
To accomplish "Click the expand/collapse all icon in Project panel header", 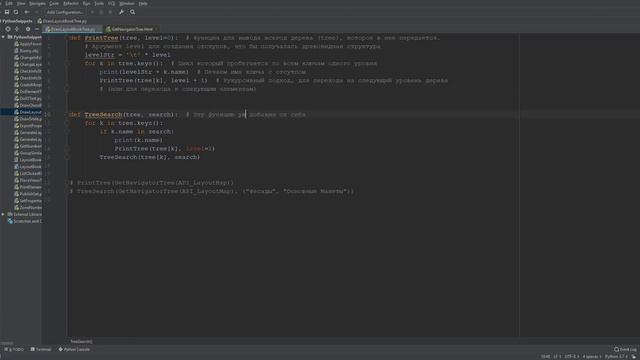I will pos(17,29).
